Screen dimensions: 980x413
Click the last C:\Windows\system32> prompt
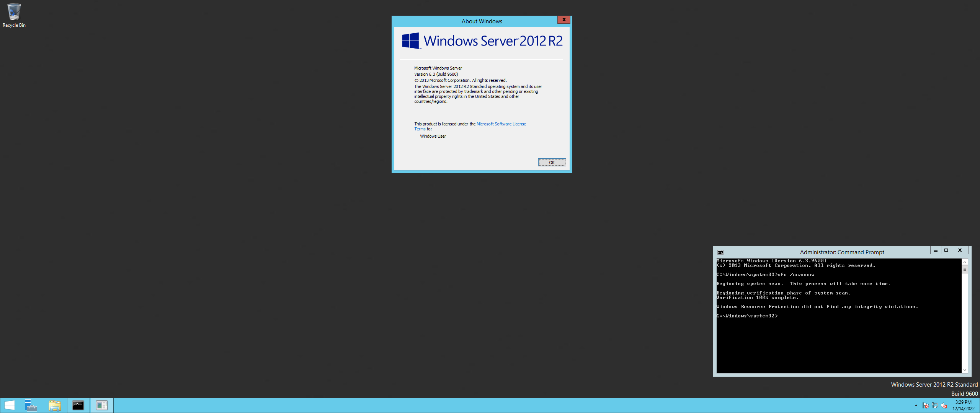[x=747, y=316]
